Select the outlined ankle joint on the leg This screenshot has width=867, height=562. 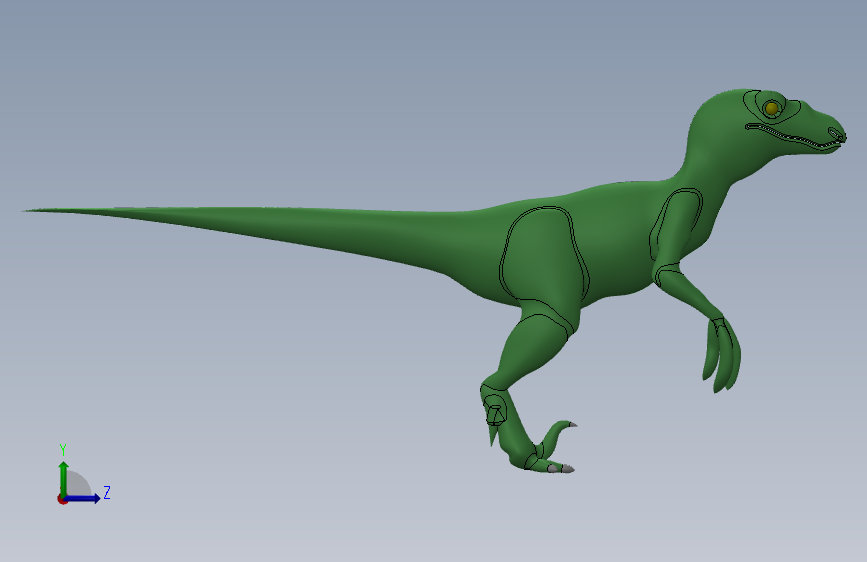(x=495, y=409)
